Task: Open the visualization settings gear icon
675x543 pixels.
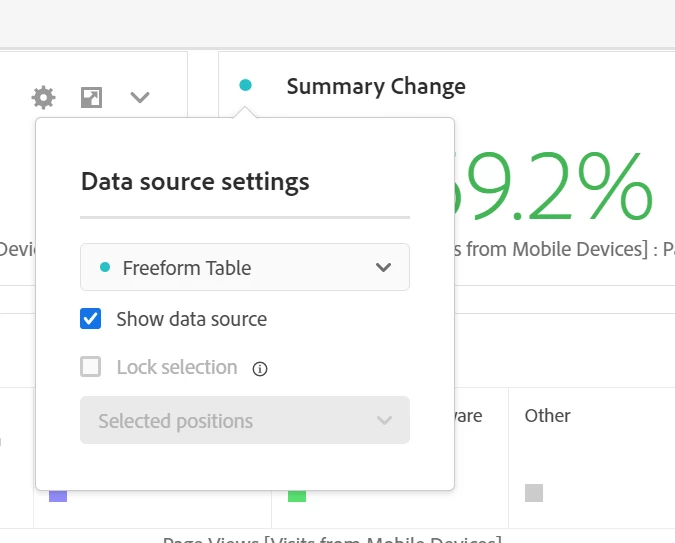Action: click(x=43, y=97)
